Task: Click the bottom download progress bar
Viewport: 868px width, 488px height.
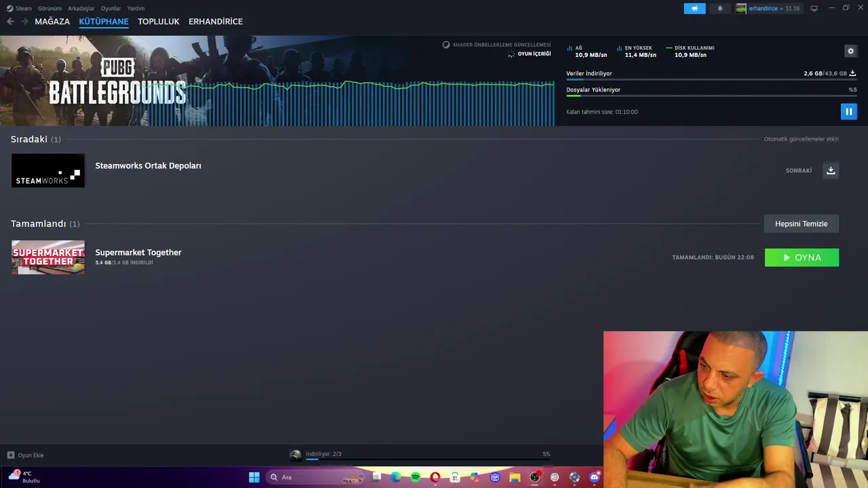Action: click(x=428, y=460)
